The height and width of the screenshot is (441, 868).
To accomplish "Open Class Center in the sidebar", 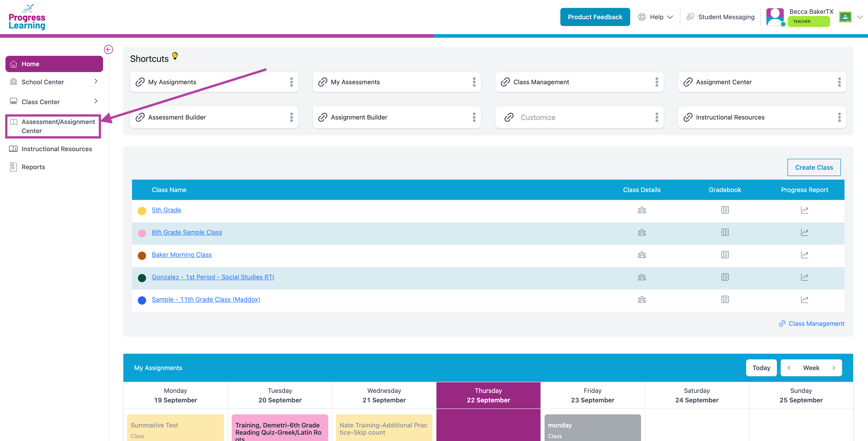I will click(x=40, y=102).
